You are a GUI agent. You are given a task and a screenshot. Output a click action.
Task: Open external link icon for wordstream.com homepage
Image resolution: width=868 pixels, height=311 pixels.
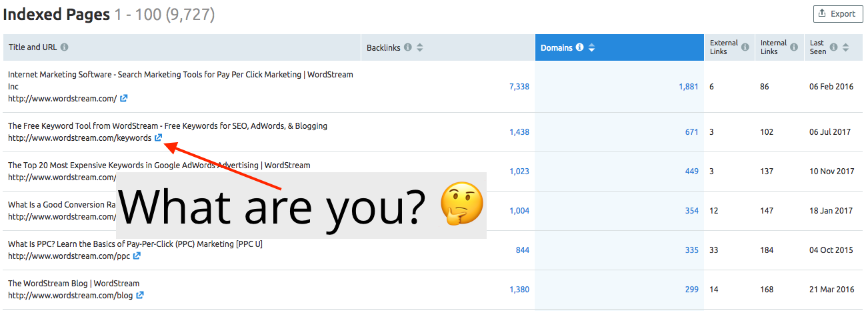point(124,99)
